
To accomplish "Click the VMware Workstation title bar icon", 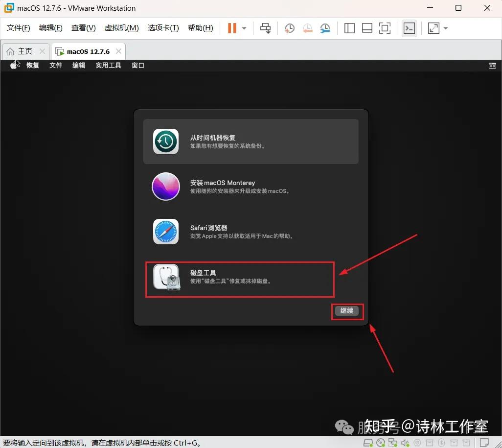I will coord(9,8).
